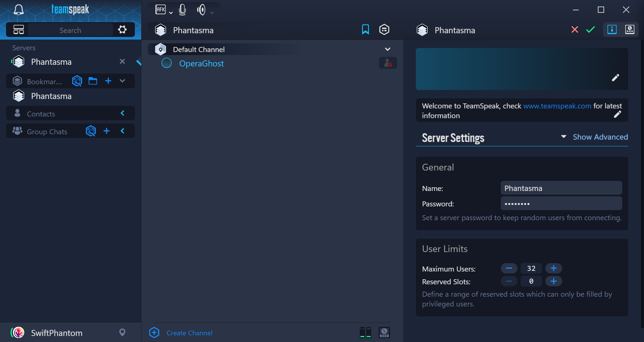Open the www.teamspeak.com link

click(x=557, y=106)
